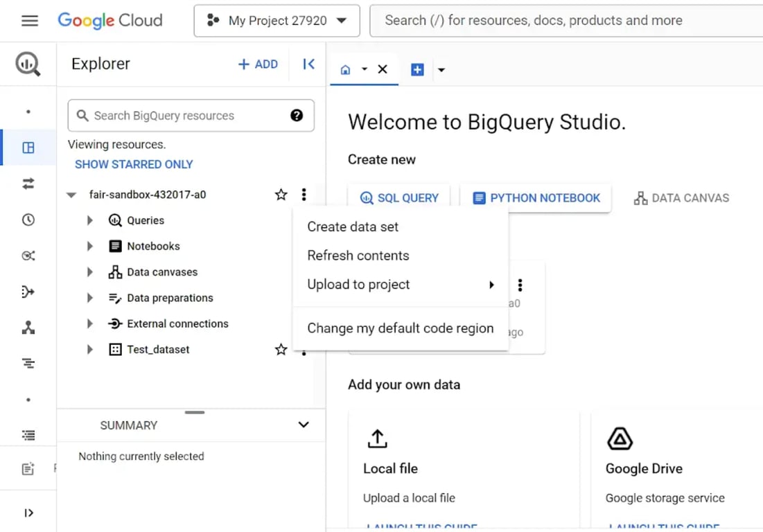Click the PYTHON NOTEBOOK button
Image resolution: width=763 pixels, height=532 pixels.
coord(536,198)
